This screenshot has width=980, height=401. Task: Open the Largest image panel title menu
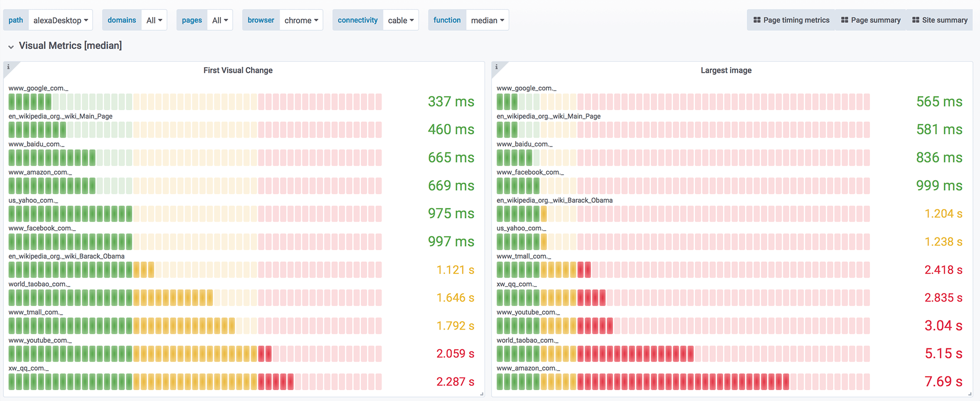click(x=726, y=71)
